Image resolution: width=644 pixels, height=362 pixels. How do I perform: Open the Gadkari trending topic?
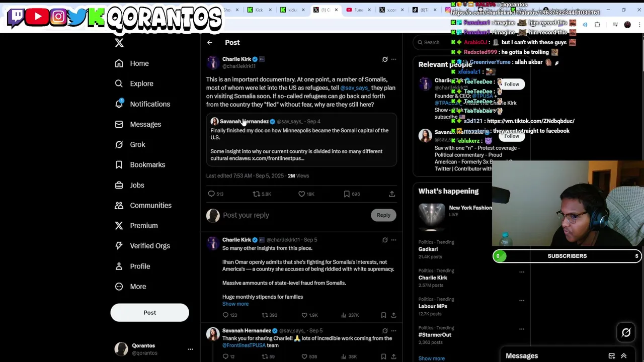coord(428,249)
